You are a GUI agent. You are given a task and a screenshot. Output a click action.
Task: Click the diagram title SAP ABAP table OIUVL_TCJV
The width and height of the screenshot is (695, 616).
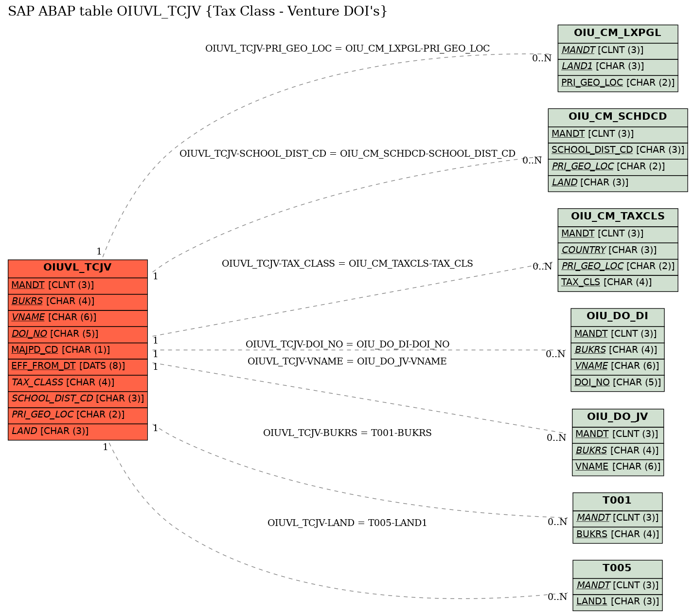click(197, 11)
